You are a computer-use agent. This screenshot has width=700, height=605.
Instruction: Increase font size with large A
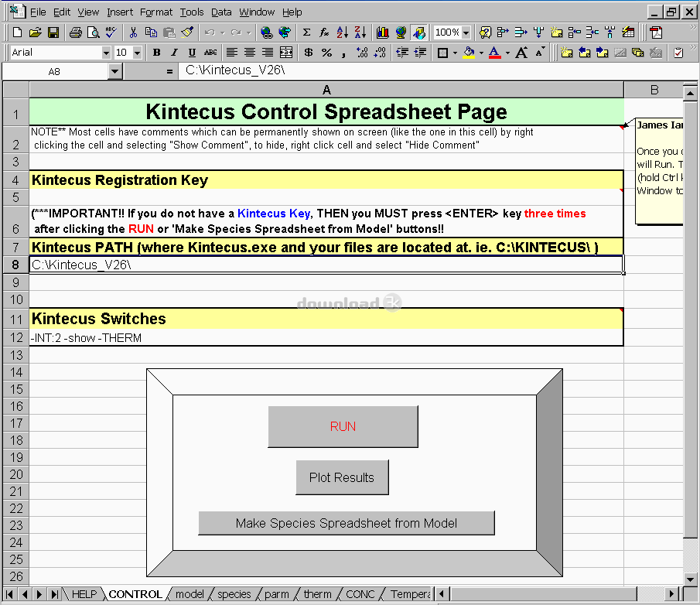(521, 53)
